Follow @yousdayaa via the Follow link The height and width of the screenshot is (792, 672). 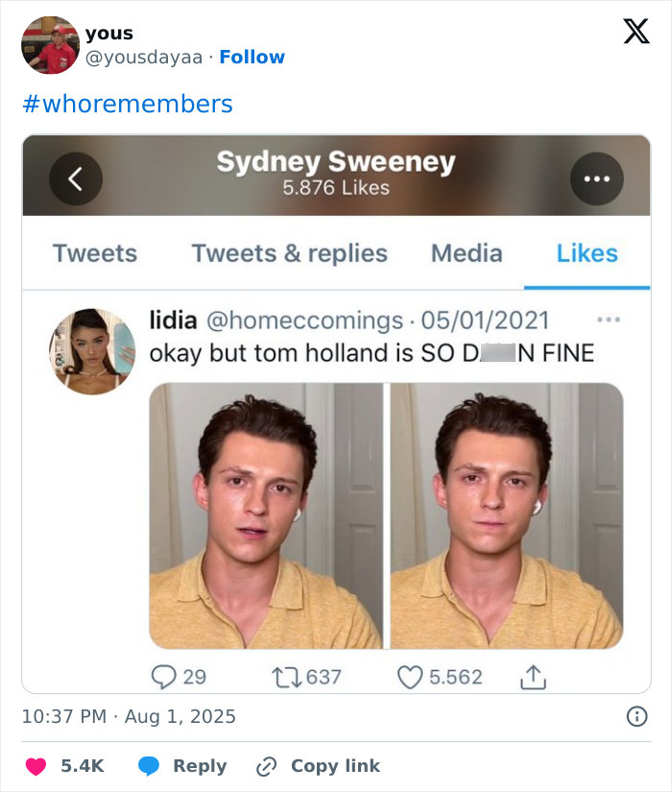(252, 58)
